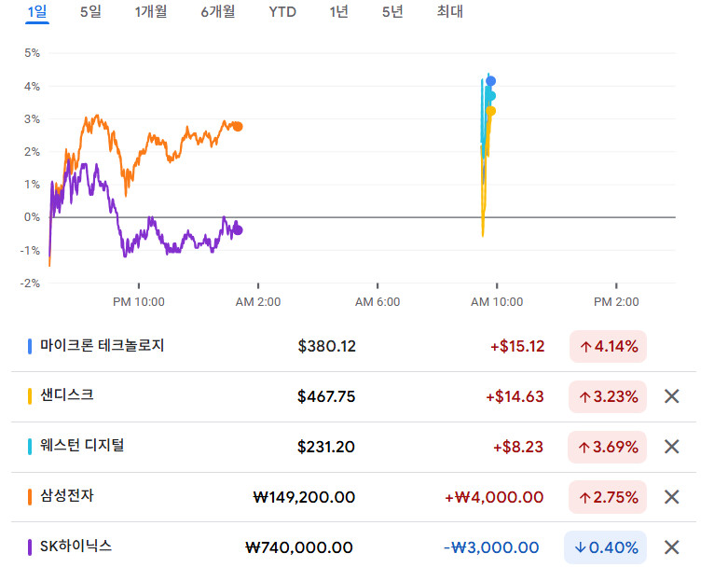Select the 1년 range tab
The width and height of the screenshot is (728, 567).
[339, 12]
